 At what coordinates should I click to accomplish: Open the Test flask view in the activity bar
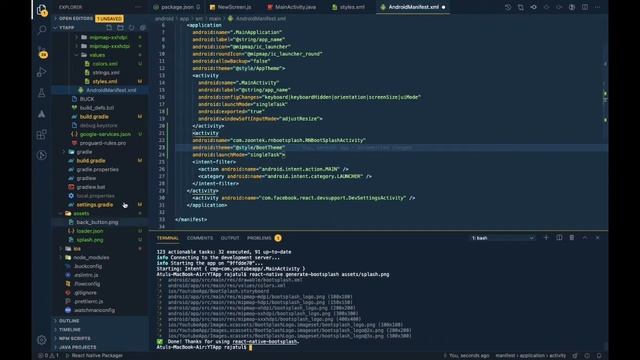42,93
